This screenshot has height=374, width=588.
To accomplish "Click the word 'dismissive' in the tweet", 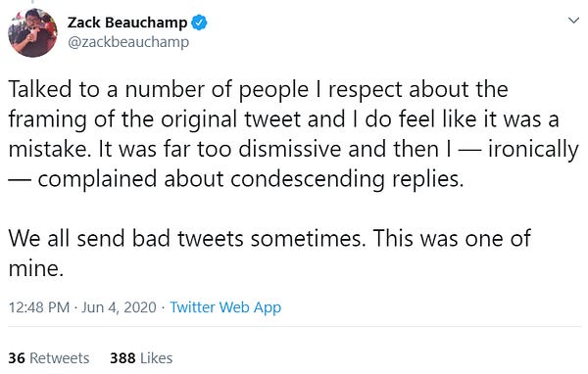I will [x=289, y=149].
